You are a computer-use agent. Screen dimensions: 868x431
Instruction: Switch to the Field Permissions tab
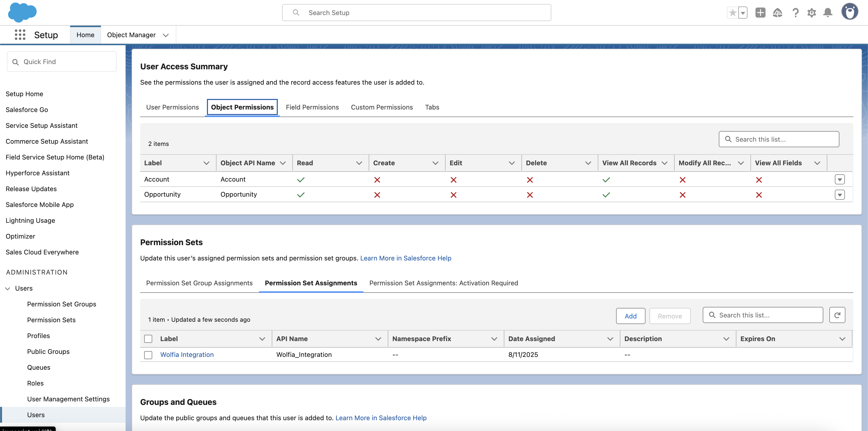(312, 107)
